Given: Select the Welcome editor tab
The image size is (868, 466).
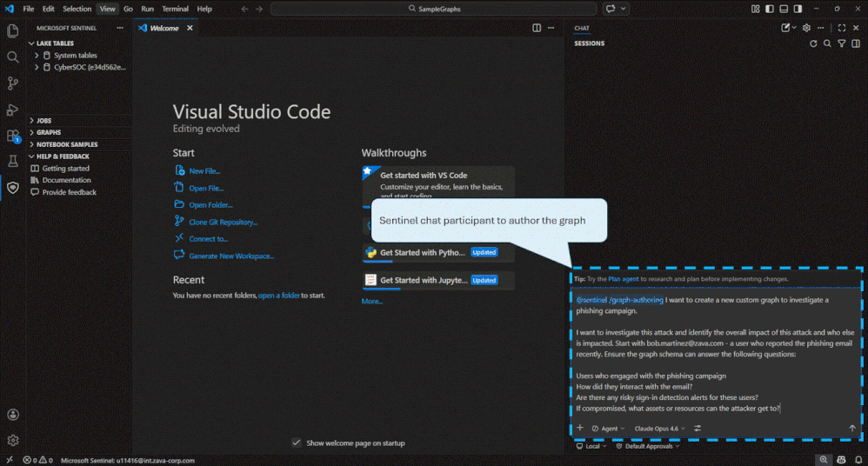Looking at the screenshot, I should (x=164, y=28).
